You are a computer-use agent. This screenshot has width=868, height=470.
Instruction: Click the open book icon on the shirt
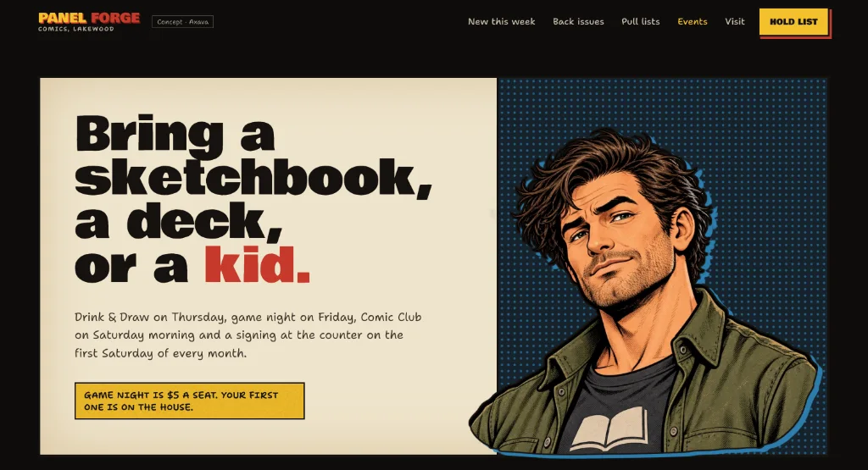pos(609,429)
